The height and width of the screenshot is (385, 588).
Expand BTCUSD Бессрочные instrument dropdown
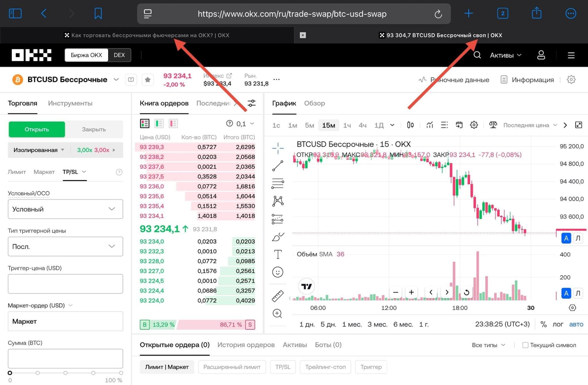tap(116, 80)
